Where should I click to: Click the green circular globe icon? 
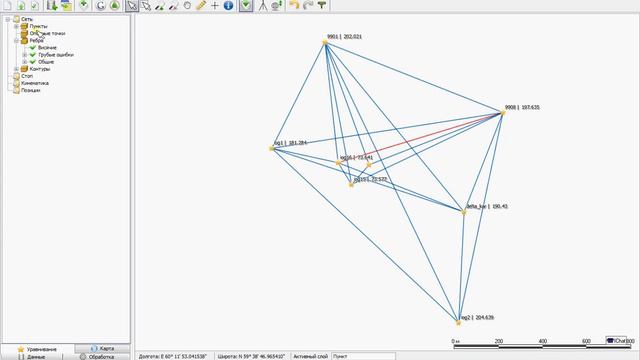point(115,5)
